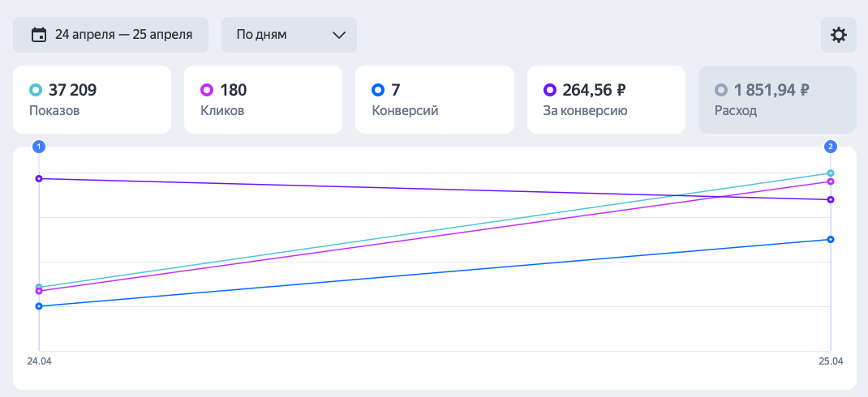Click the dropdown chevron next to По дням
Screen dimensions: 868x397
[339, 35]
